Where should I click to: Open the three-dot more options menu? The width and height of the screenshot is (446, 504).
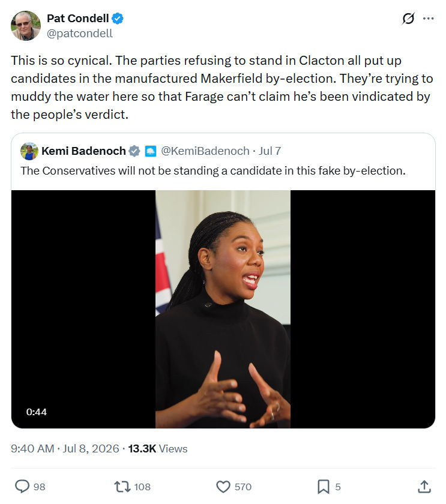[x=429, y=19]
